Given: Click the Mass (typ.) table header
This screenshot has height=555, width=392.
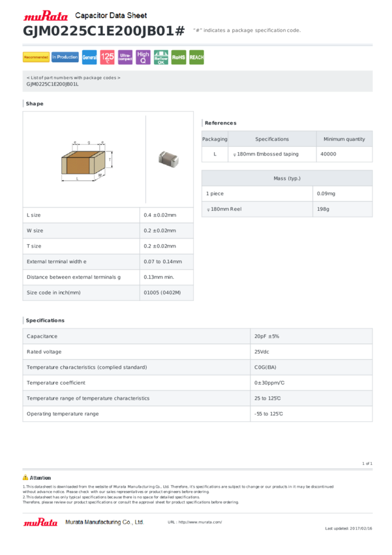Looking at the screenshot, I should coord(287,178).
